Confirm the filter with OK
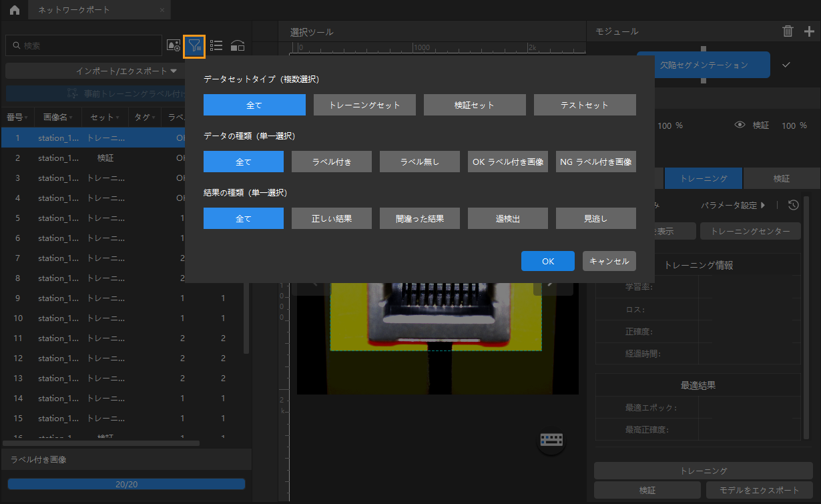Viewport: 821px width, 504px height. (x=548, y=261)
